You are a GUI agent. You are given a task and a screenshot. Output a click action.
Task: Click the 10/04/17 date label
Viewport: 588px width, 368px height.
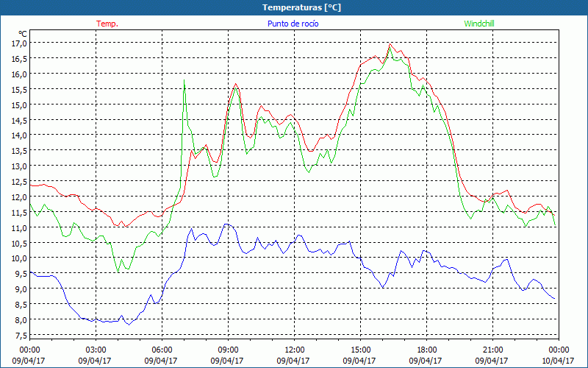tap(558, 361)
